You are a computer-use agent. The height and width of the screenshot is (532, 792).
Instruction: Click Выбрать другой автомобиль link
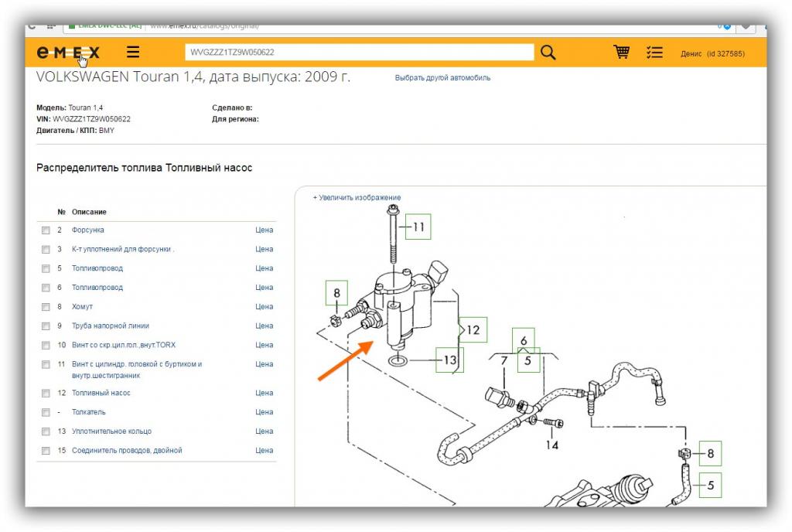coord(442,78)
